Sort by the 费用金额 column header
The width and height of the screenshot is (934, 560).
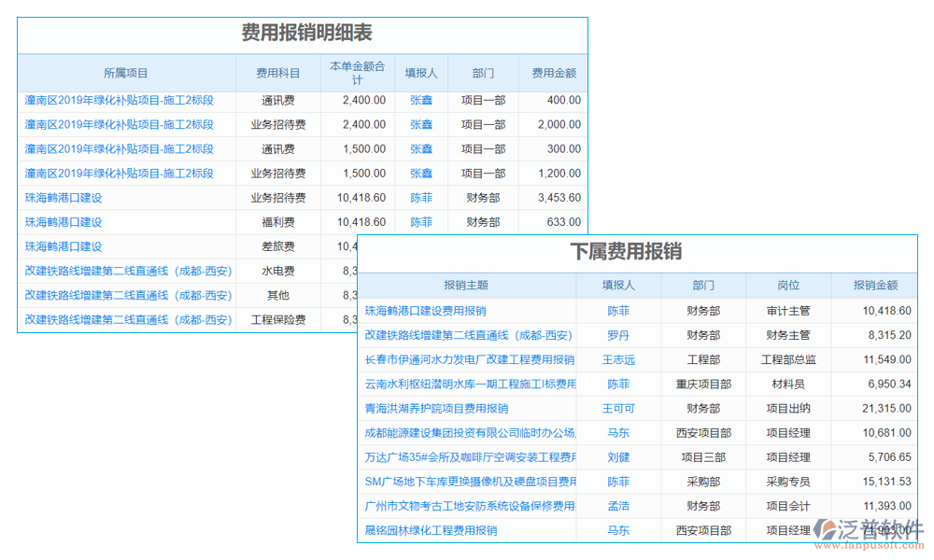pyautogui.click(x=556, y=74)
